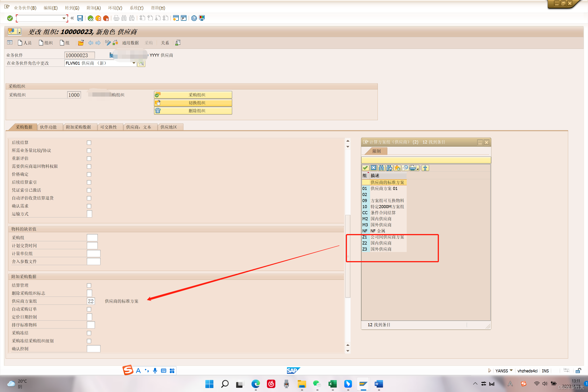Open Excel from the Windows taskbar

332,384
